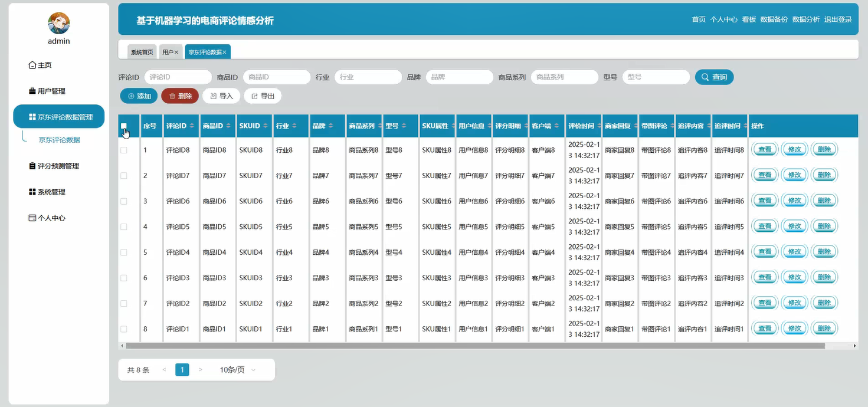
Task: Check the row 1 checkbox for 评论ID8
Action: pos(124,150)
